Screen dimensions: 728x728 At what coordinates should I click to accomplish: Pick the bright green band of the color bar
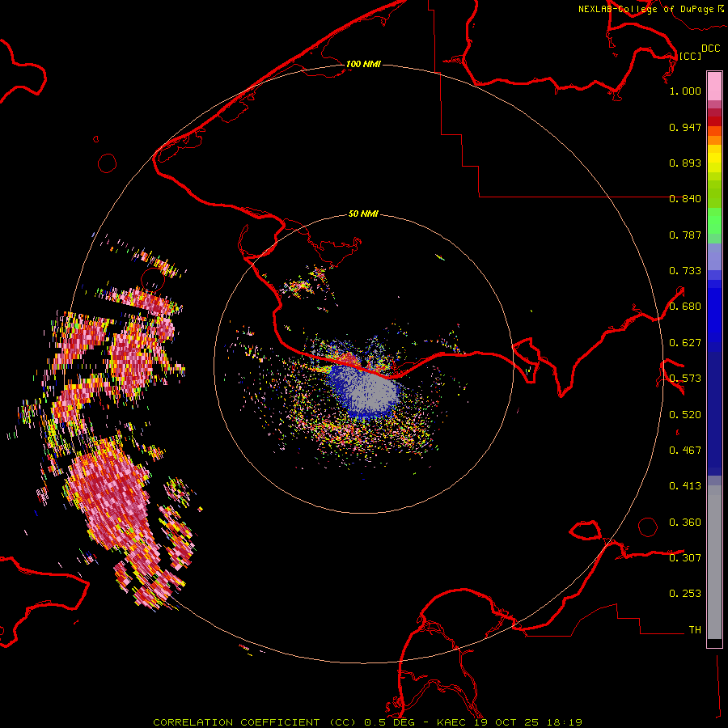click(714, 221)
